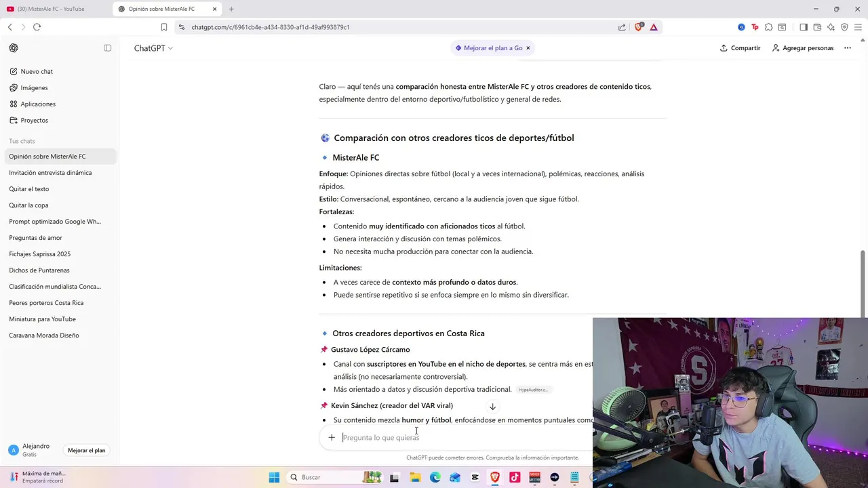Open Microsoft Edge from the taskbar
This screenshot has width=868, height=488.
[435, 477]
